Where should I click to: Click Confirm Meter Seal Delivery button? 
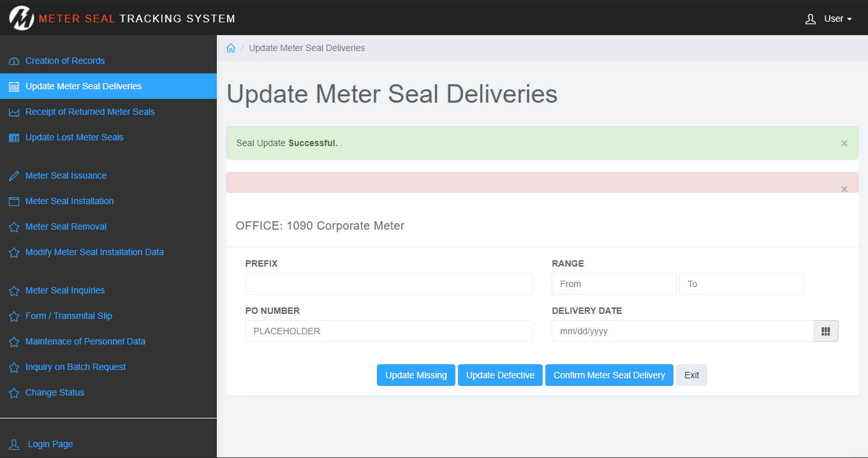pyautogui.click(x=609, y=375)
